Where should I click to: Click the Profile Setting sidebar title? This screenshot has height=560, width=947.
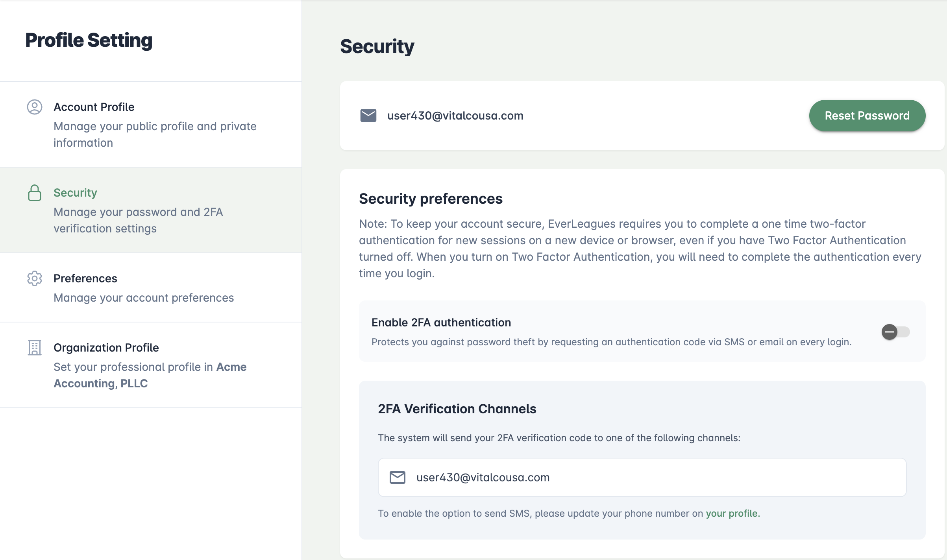(89, 40)
